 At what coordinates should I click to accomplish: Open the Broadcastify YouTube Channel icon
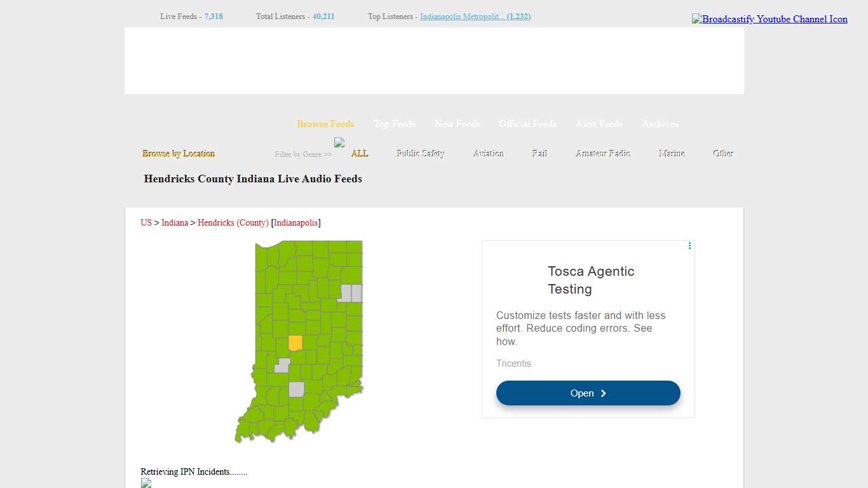coord(769,19)
